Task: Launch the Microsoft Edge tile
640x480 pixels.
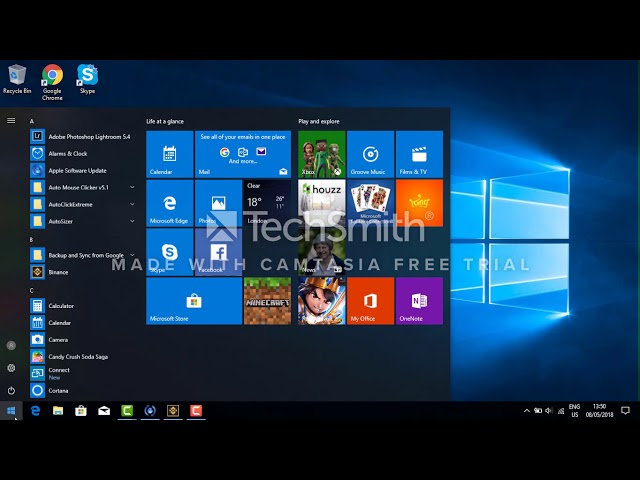Action: pyautogui.click(x=170, y=203)
